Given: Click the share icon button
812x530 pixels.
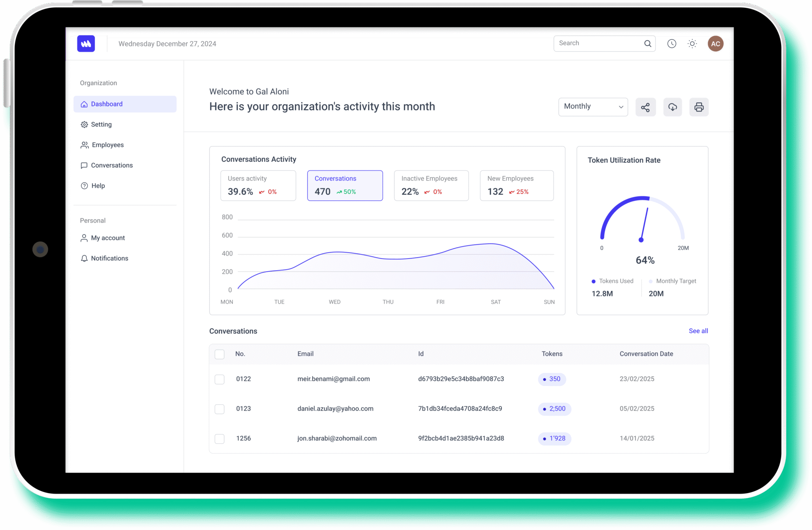Looking at the screenshot, I should point(645,107).
